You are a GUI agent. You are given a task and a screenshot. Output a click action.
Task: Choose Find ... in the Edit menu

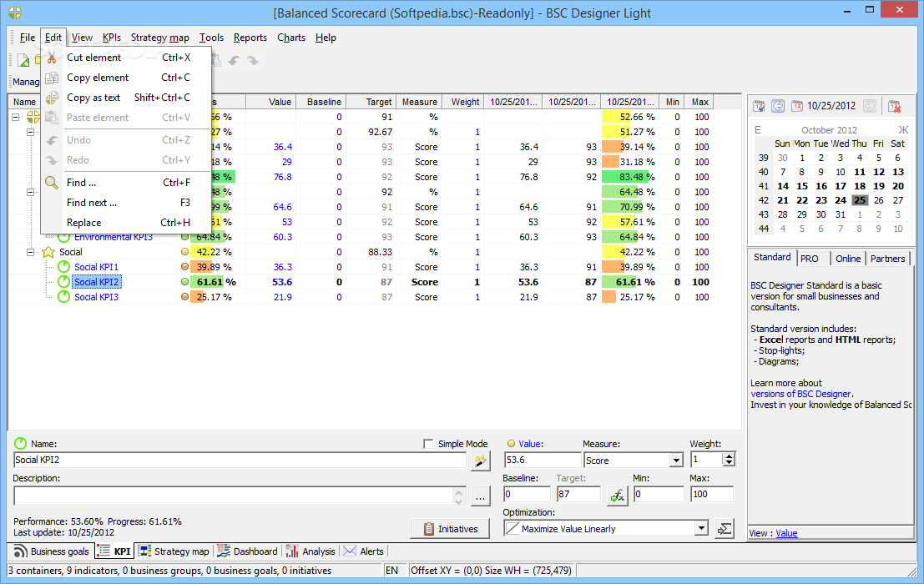click(x=126, y=183)
